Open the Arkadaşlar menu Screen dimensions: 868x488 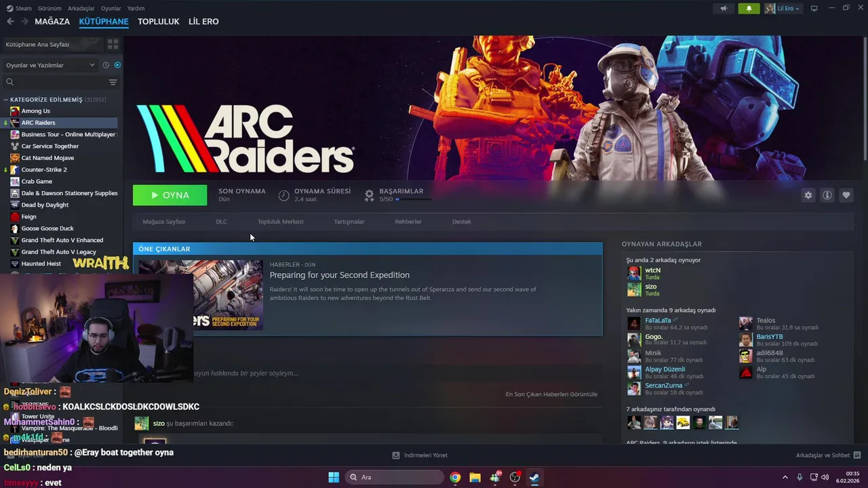click(81, 8)
